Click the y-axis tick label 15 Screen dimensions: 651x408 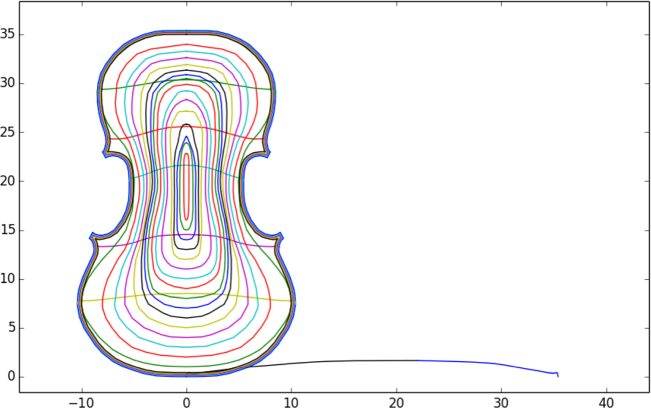tap(9, 230)
